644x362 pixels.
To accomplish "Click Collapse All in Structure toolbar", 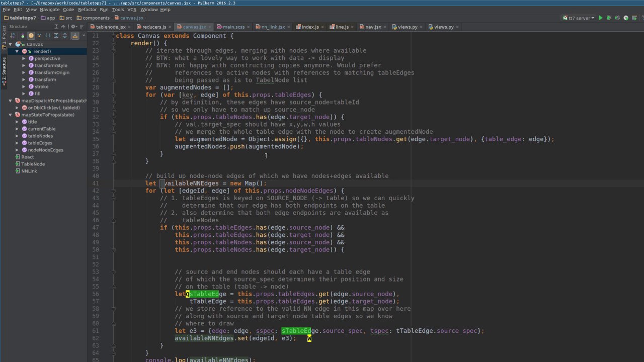I will (64, 35).
